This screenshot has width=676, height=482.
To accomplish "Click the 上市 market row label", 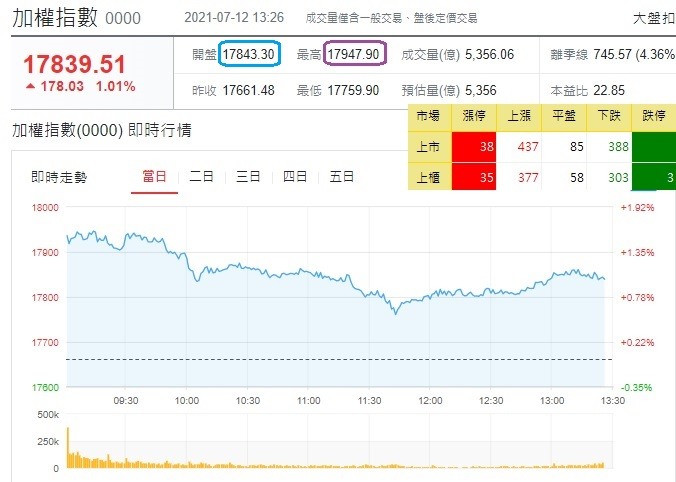I will point(429,146).
